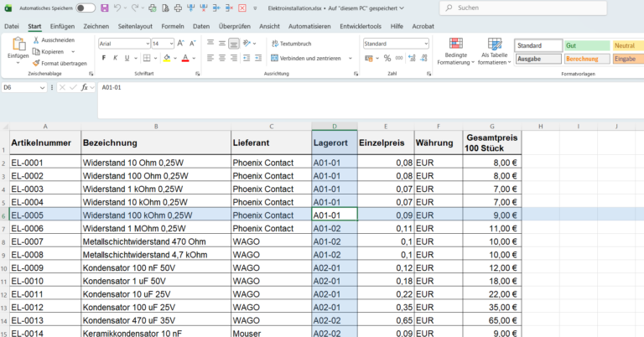Toggle italic (K) formatting
Screen dimensions: 644x337
[x=116, y=58]
